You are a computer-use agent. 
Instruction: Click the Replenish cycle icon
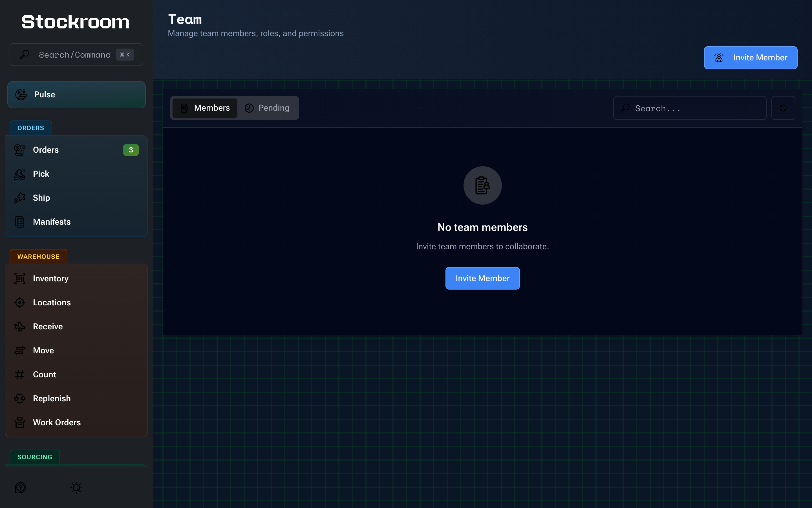point(20,398)
